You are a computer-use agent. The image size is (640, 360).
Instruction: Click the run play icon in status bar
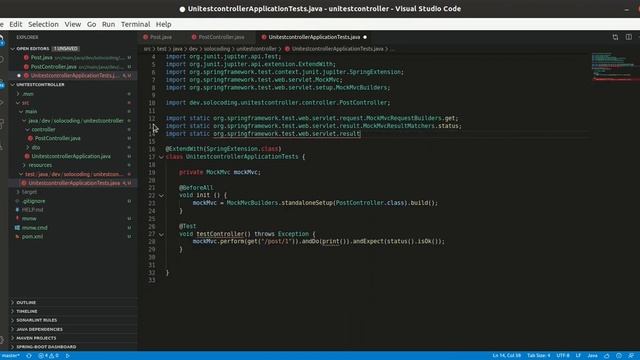[x=68, y=356]
